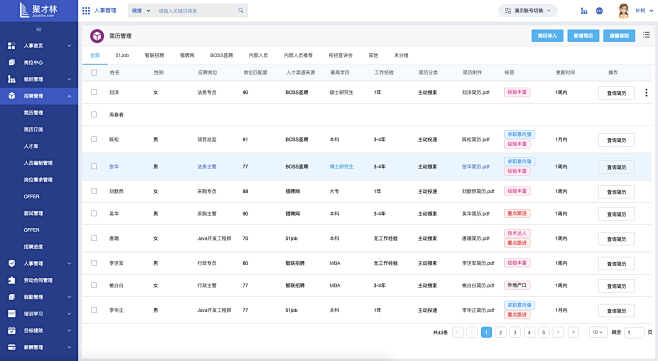Check the box for the 采购专员 row

pos(94,191)
